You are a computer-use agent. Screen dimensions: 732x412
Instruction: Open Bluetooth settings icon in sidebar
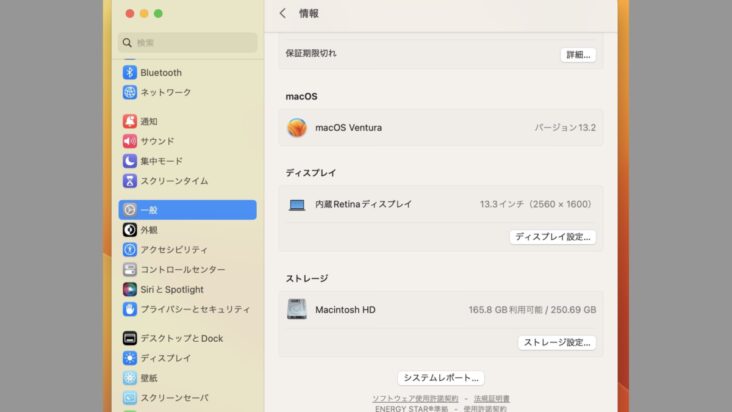[x=130, y=72]
